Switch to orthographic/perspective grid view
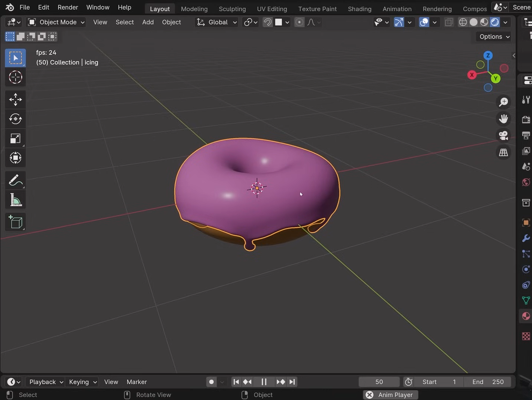Image resolution: width=532 pixels, height=400 pixels. tap(503, 152)
